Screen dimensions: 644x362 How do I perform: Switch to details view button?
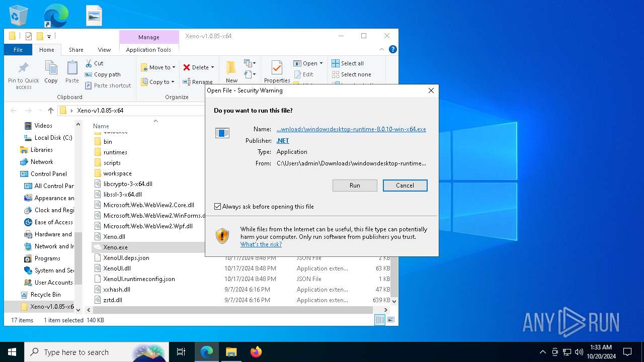coord(380,320)
